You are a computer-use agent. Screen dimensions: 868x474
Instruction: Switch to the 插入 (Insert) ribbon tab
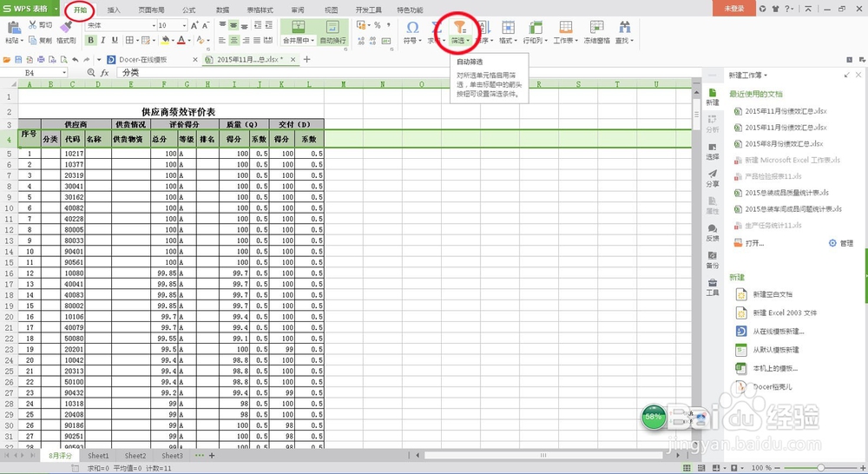(114, 10)
